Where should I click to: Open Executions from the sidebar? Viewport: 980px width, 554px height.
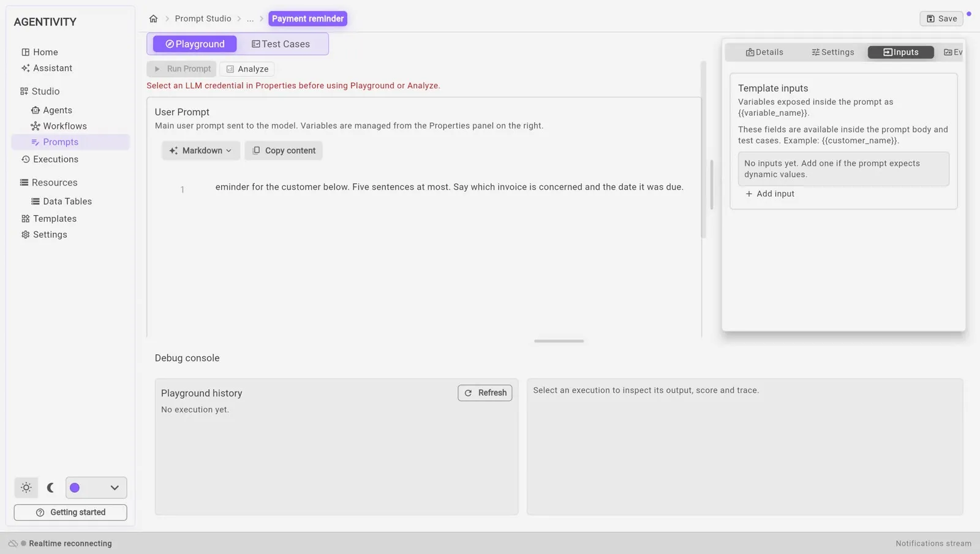coord(50,159)
